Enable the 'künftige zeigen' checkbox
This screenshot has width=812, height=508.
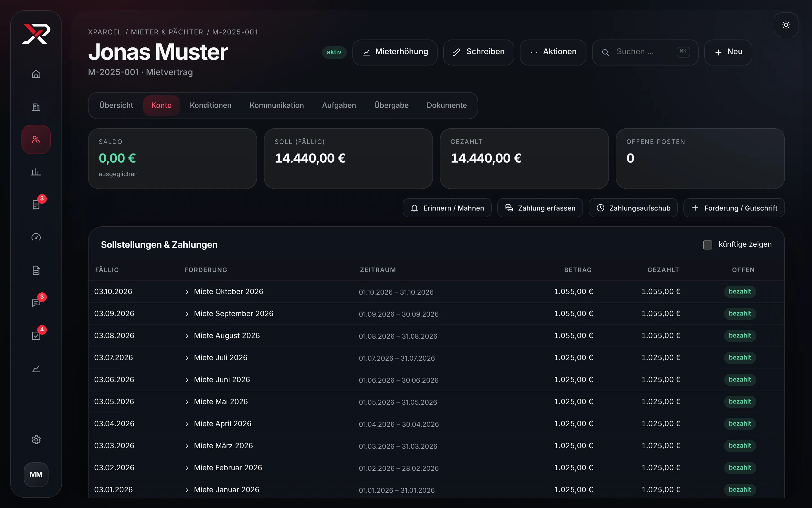click(708, 245)
